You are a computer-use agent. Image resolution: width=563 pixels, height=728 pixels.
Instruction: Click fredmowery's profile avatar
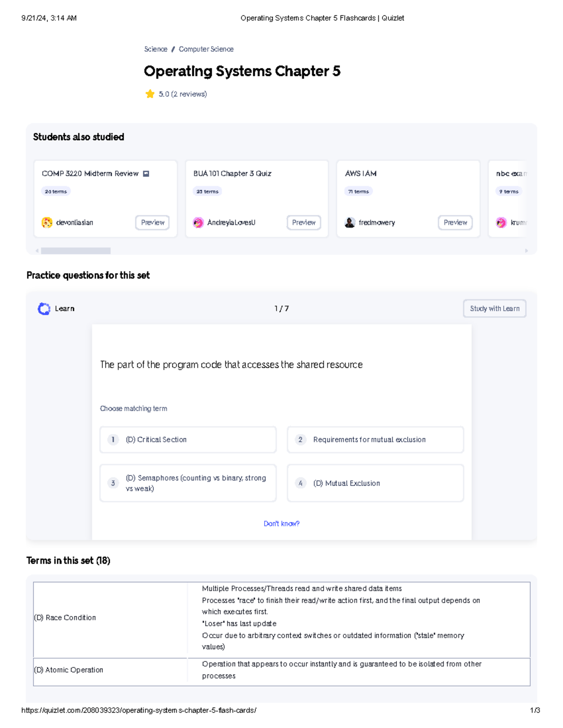(x=350, y=223)
